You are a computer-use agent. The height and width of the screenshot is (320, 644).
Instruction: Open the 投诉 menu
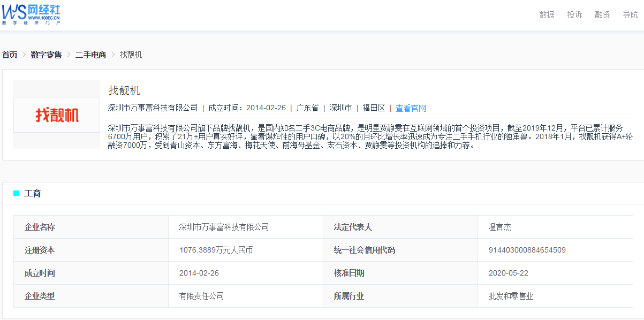tap(574, 14)
